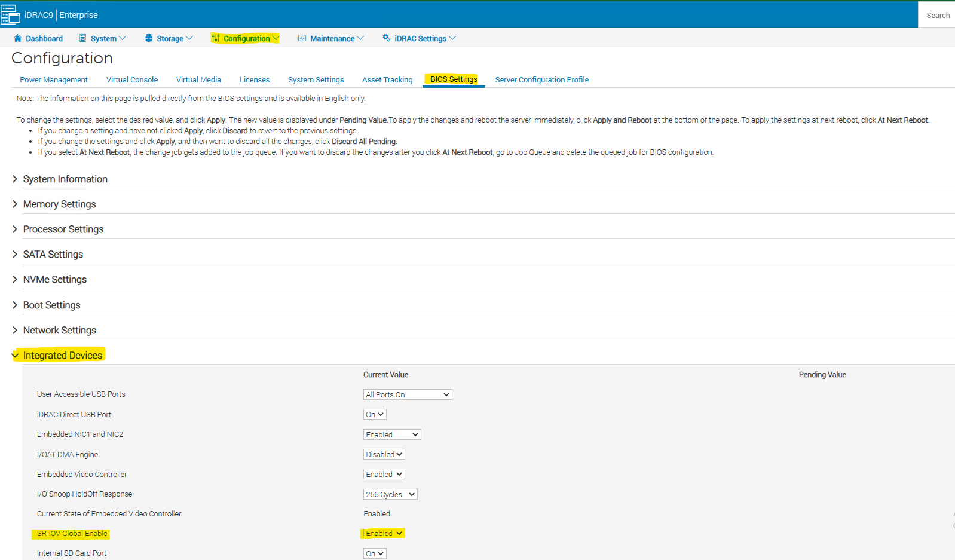Click the Maintenance monitor icon
955x560 pixels.
(302, 38)
